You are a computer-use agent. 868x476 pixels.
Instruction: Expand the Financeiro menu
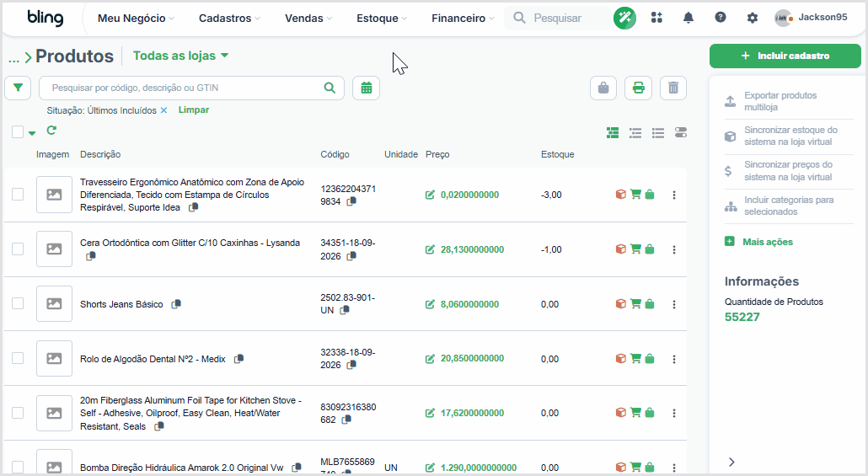point(463,19)
